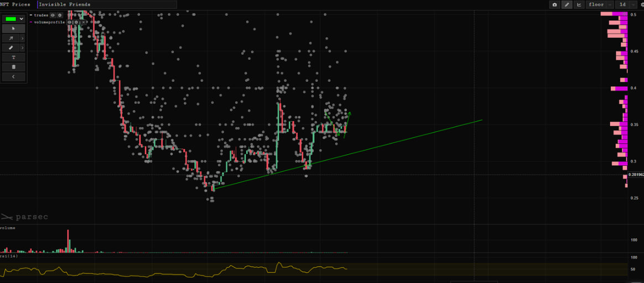This screenshot has height=283, width=644.
Task: Click the trades series label
Action: point(41,15)
